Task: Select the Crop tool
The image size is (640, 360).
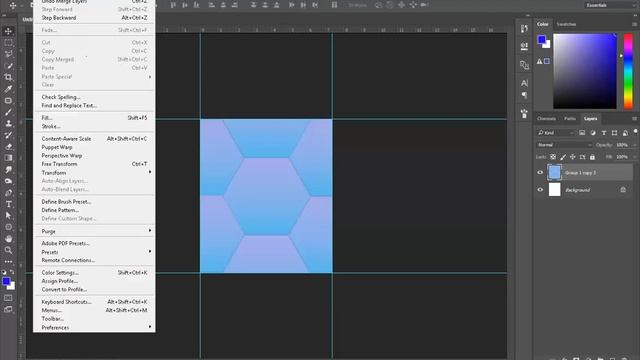Action: click(x=8, y=77)
